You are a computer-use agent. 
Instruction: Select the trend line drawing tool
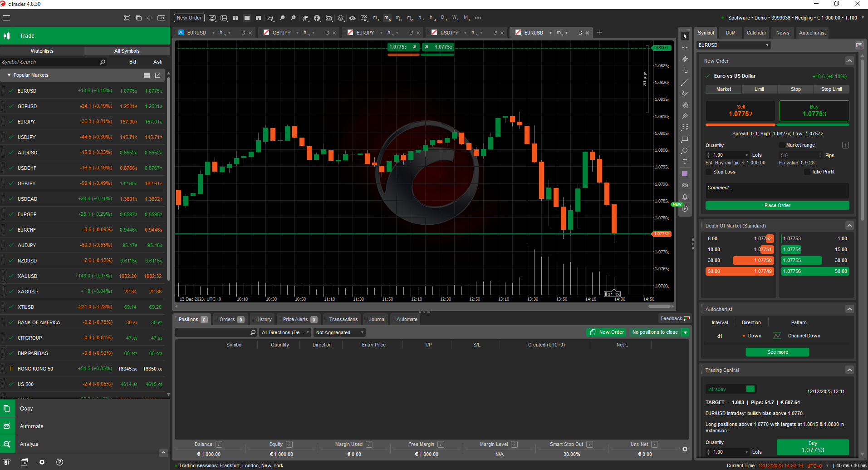click(x=685, y=83)
